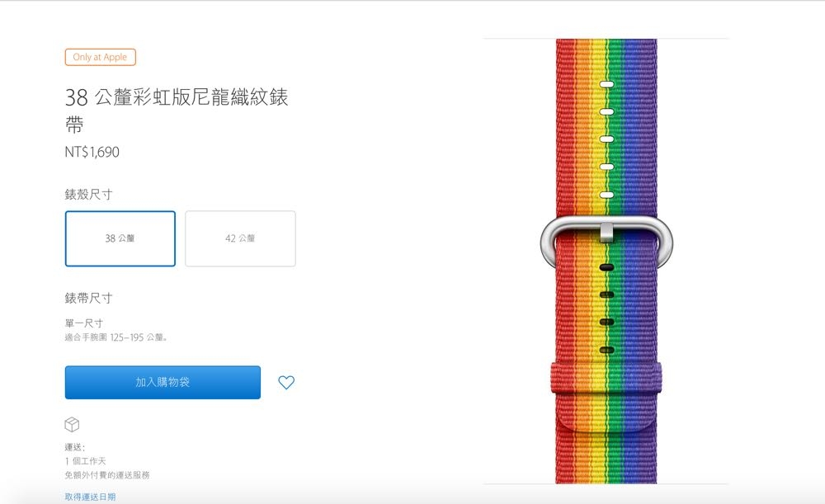825x504 pixels.
Task: Add to bag with 加入購物袋 button
Action: 163,383
